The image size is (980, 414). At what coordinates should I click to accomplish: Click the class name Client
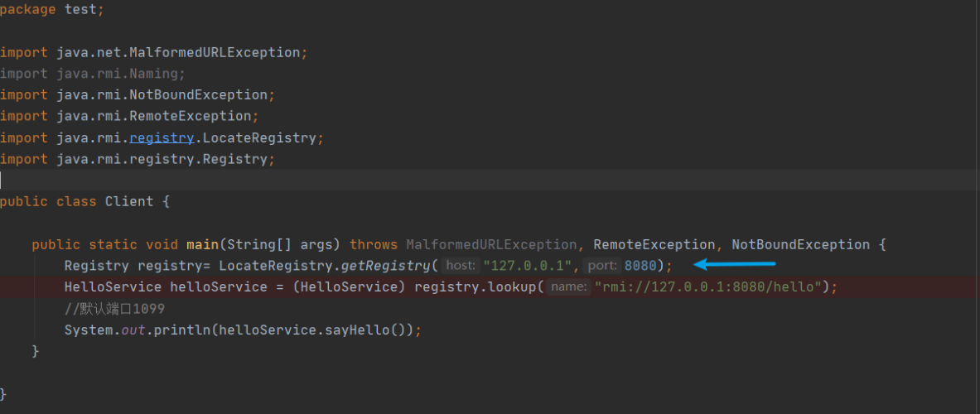point(128,202)
